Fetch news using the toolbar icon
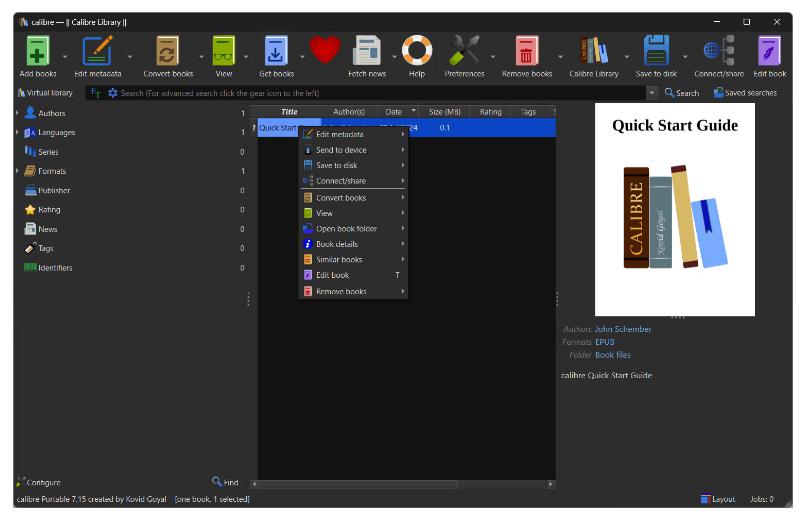808x516 pixels. click(367, 51)
